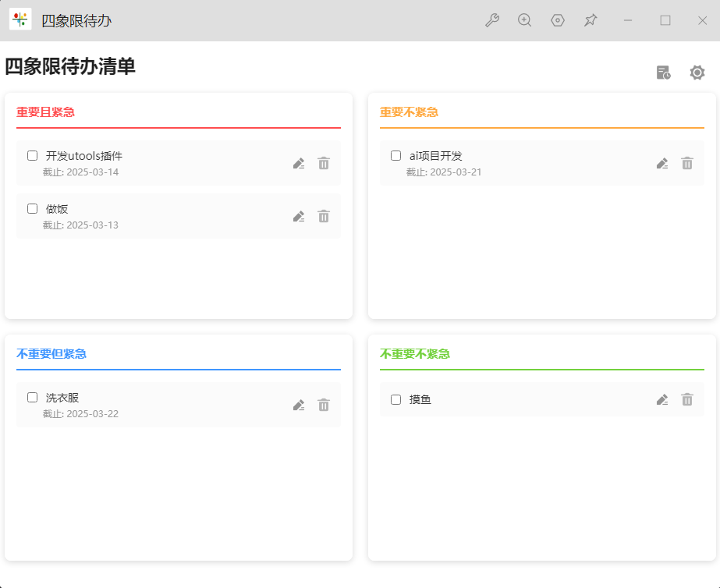Click the task name ai项目开发

436,156
